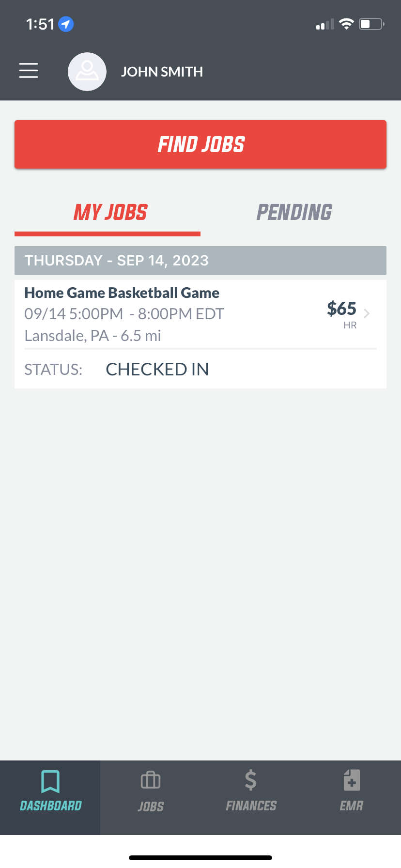
Task: Tap the location arrow status icon
Action: pos(66,24)
